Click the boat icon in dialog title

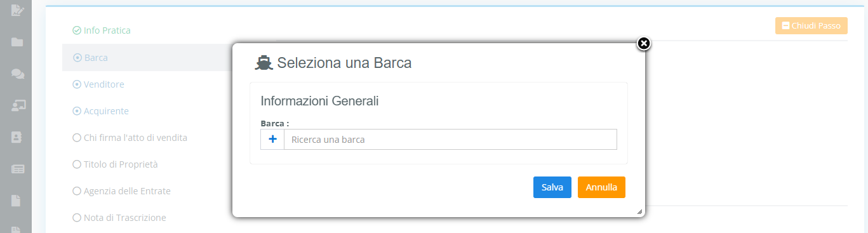[x=264, y=63]
